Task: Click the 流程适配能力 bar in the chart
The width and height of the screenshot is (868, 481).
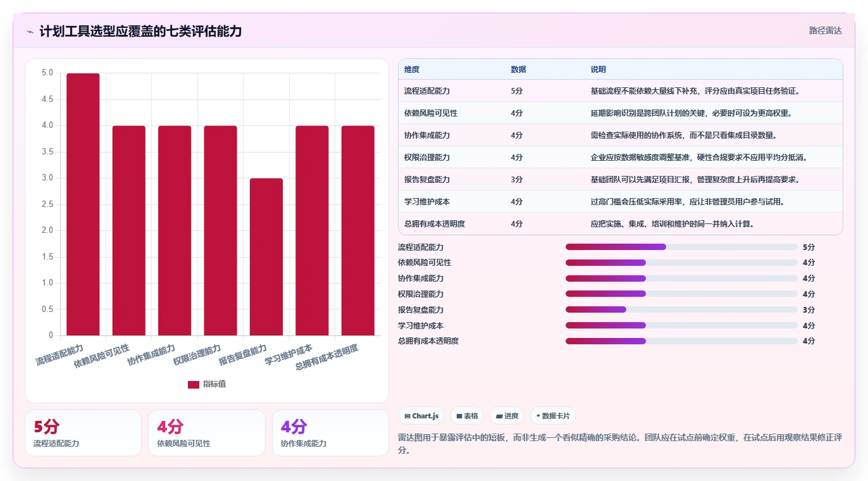Action: (83, 204)
